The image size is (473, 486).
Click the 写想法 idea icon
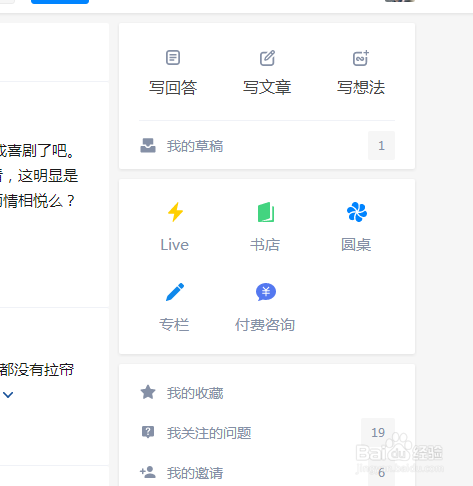(361, 58)
